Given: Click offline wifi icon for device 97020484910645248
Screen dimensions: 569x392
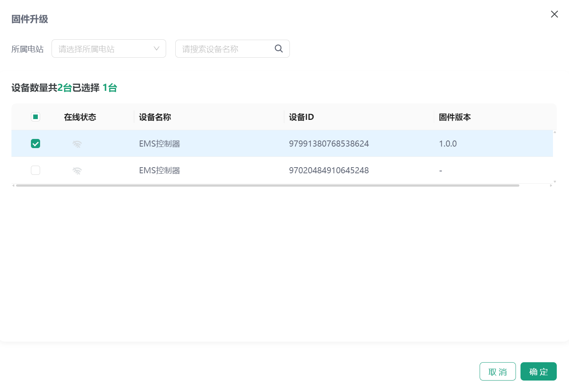Looking at the screenshot, I should 77,171.
